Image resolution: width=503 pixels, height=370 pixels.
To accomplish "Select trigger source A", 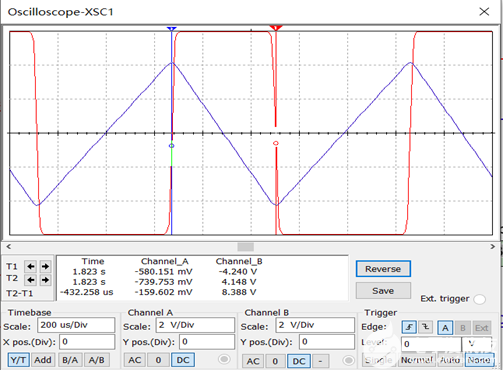I will [445, 328].
